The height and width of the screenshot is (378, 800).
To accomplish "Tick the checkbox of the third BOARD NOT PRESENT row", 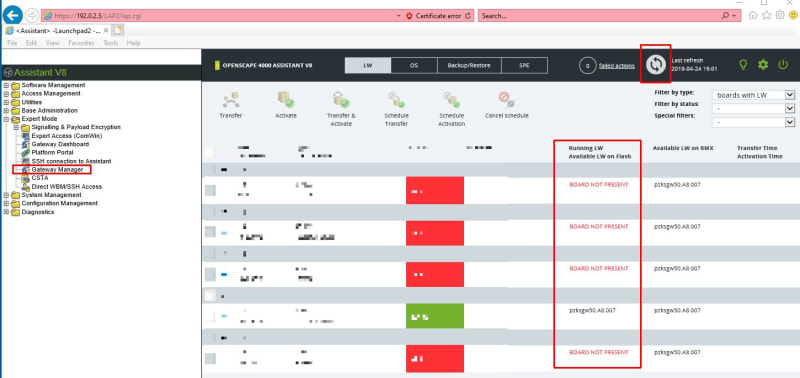I will pos(210,274).
